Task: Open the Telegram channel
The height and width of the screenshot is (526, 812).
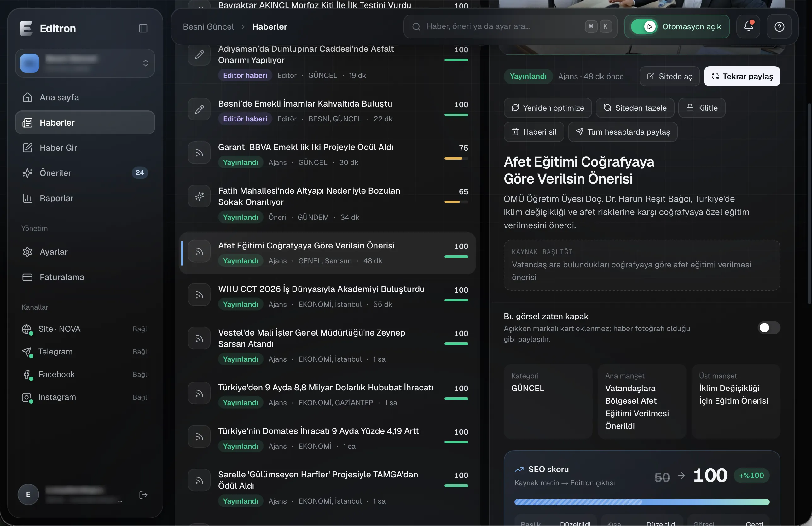Action: pos(85,352)
